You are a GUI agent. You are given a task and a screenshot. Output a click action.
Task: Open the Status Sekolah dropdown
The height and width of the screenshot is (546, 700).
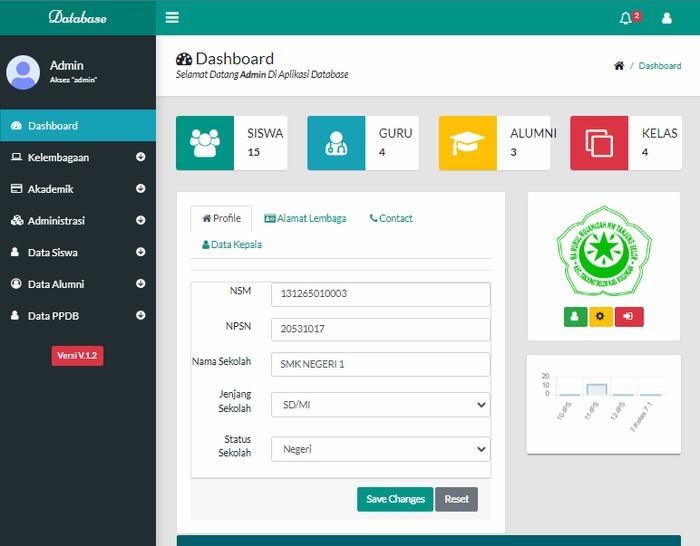pos(380,449)
